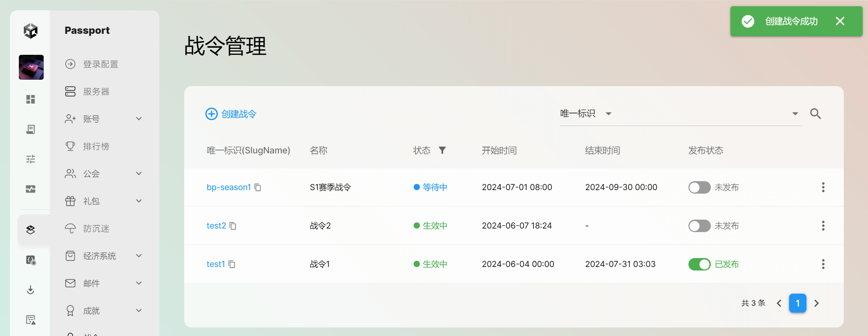Screen dimensions: 868x336
Task: Enable publishing for bp-season1
Action: [699, 187]
